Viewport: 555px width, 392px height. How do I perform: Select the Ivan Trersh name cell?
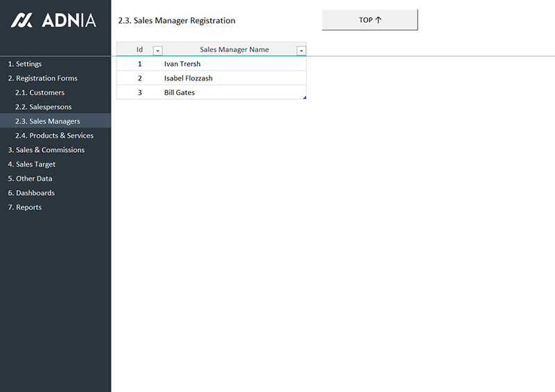182,64
